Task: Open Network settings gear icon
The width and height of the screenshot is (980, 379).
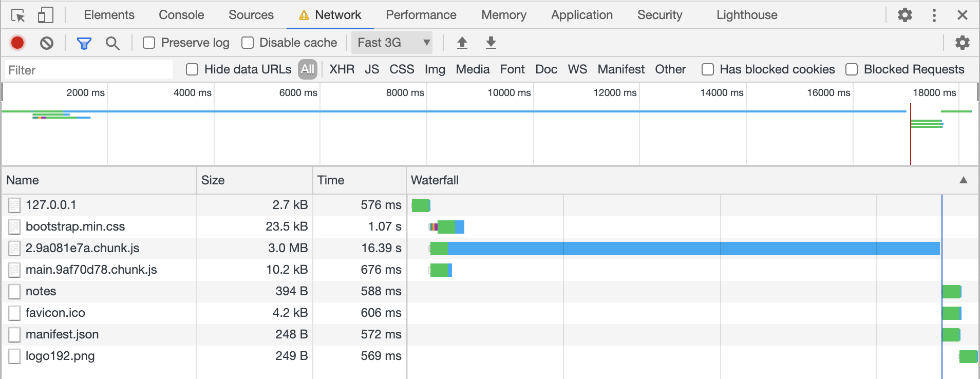Action: pos(962,43)
